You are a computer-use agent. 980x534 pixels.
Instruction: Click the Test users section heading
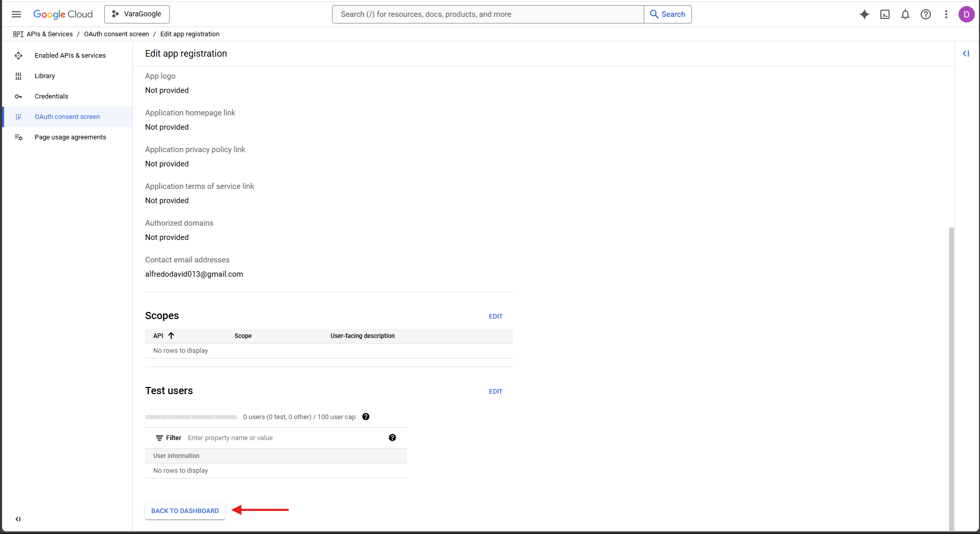(x=169, y=391)
